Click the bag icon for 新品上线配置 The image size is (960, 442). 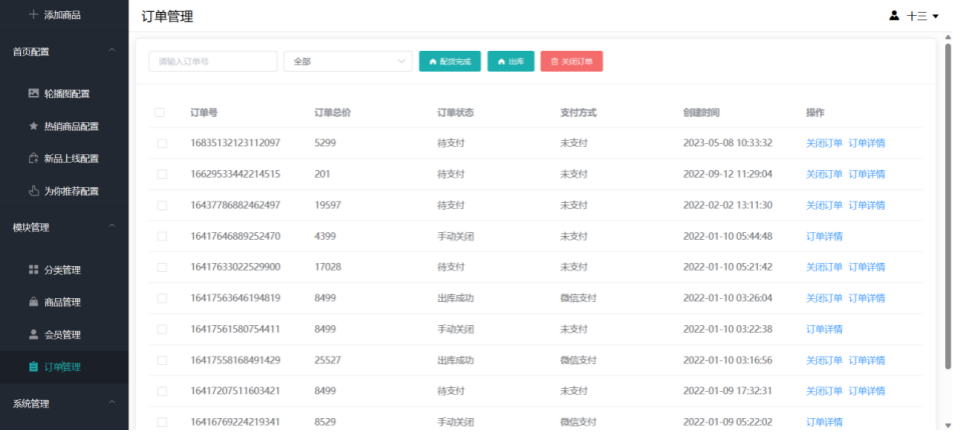click(x=33, y=159)
